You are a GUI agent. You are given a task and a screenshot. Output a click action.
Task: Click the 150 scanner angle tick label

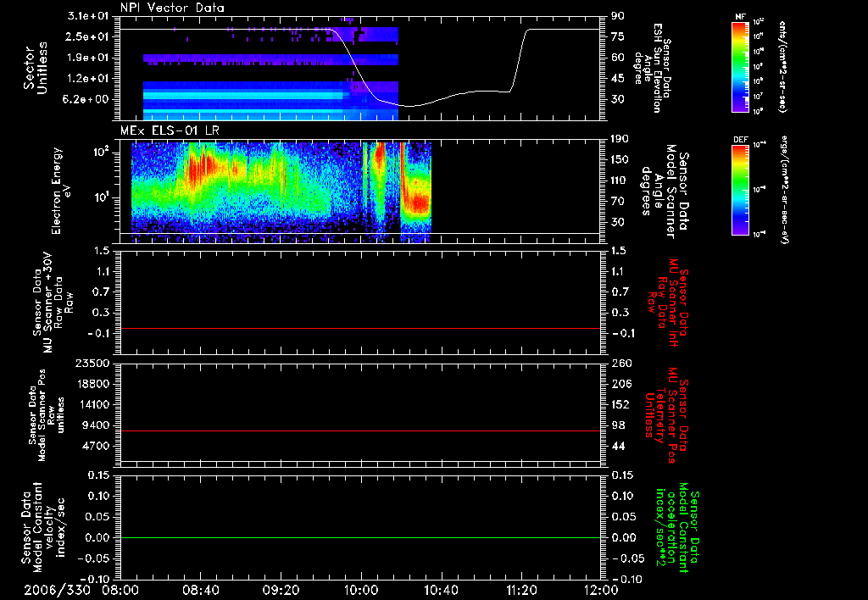tap(620, 160)
